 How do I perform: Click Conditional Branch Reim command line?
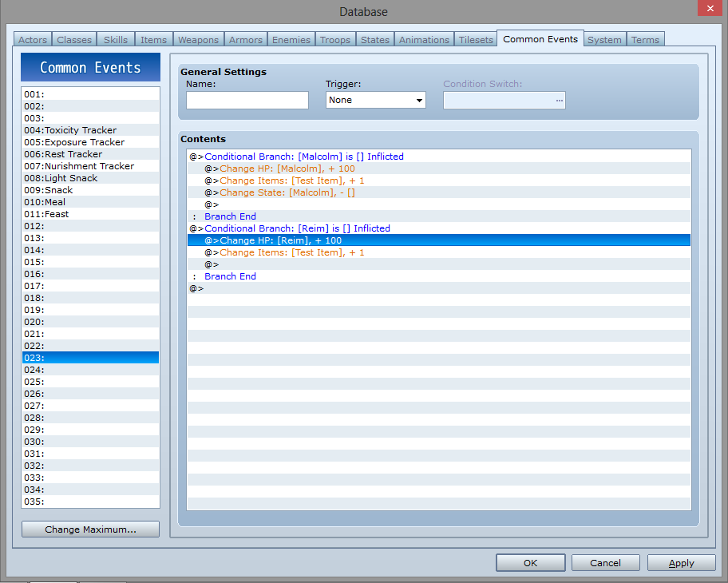click(297, 228)
